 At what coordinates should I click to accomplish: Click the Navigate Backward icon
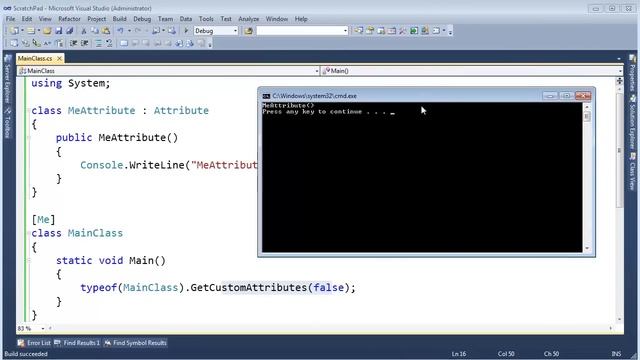(155, 31)
